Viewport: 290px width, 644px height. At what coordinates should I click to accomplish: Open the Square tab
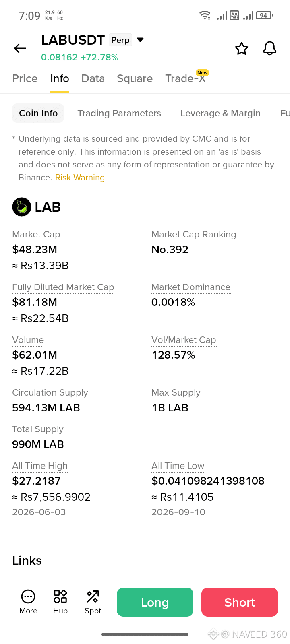pos(135,78)
